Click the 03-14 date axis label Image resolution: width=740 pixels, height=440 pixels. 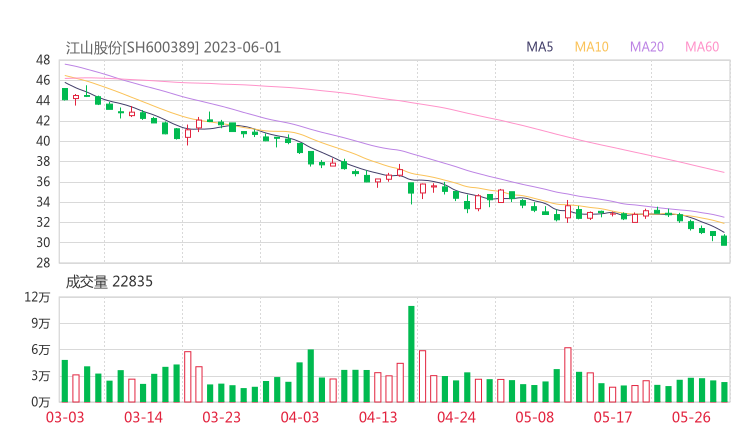143,417
